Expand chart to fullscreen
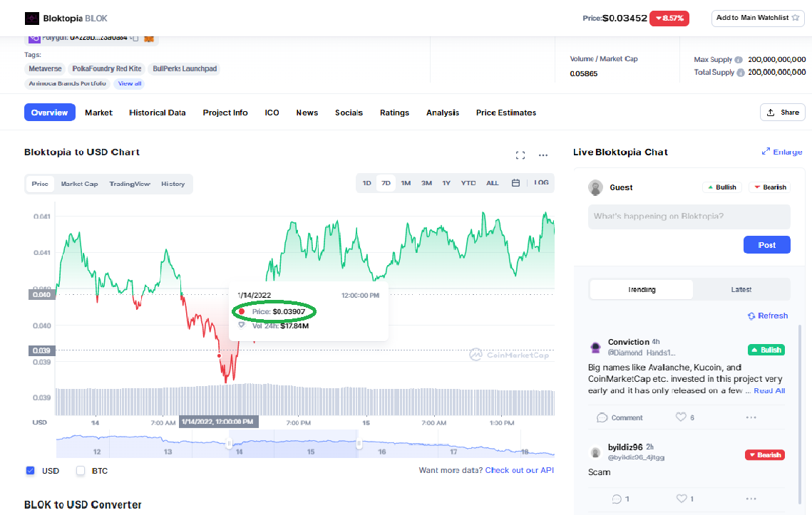 coord(520,155)
